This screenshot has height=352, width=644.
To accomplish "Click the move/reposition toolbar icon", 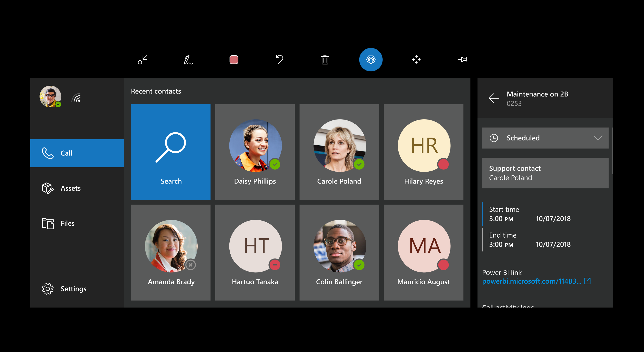I will point(415,60).
